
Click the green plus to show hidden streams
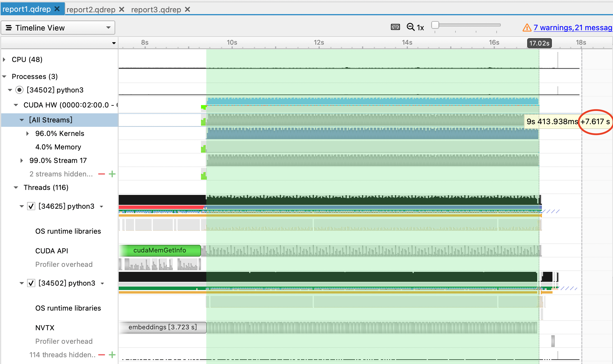pyautogui.click(x=112, y=174)
